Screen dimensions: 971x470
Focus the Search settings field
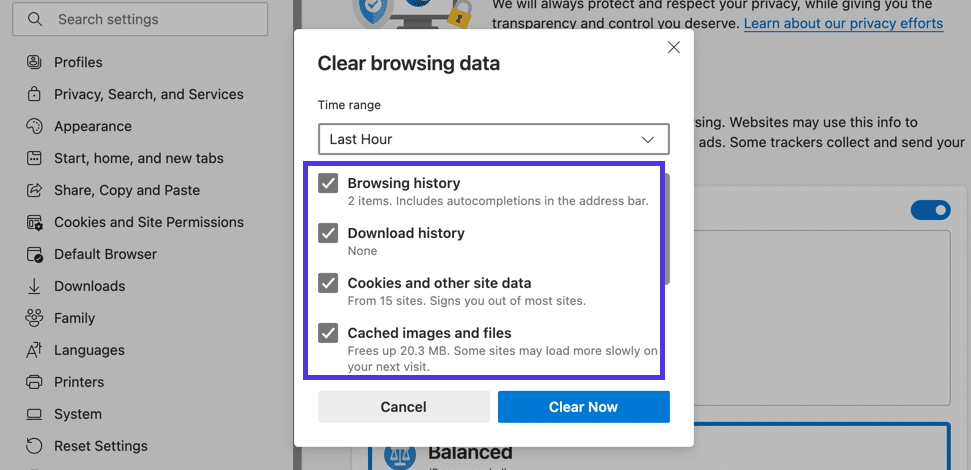pos(140,19)
